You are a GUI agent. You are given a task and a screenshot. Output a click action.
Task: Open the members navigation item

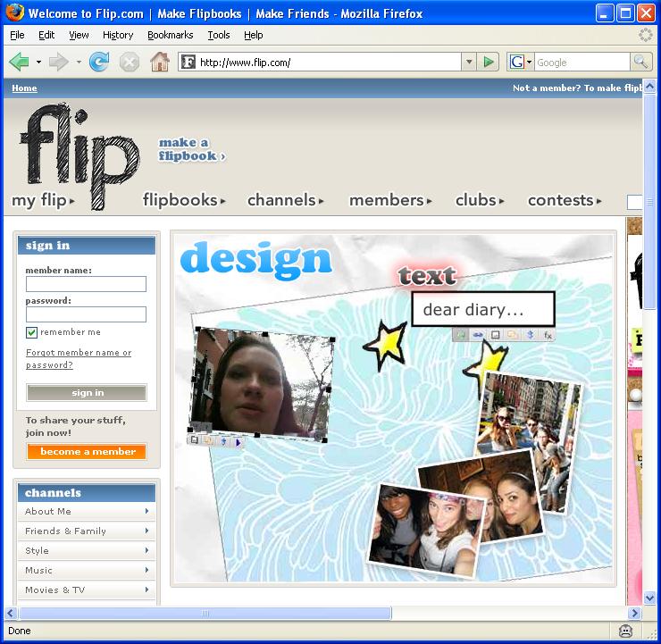tap(390, 200)
